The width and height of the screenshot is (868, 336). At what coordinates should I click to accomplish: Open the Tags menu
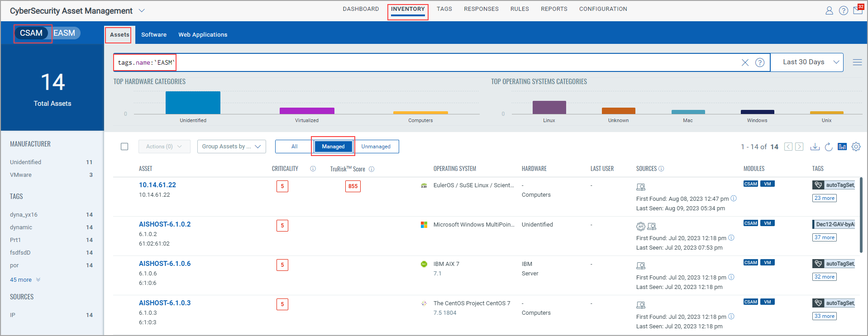point(444,9)
